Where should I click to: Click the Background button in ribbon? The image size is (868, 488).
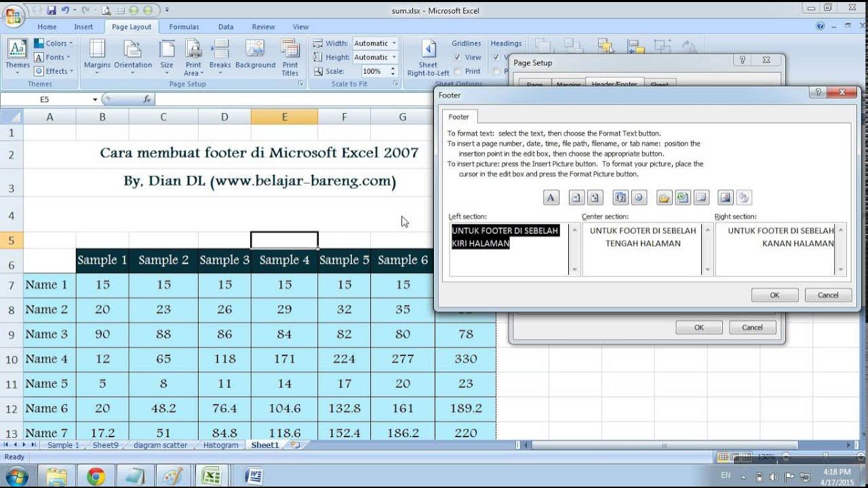(255, 55)
